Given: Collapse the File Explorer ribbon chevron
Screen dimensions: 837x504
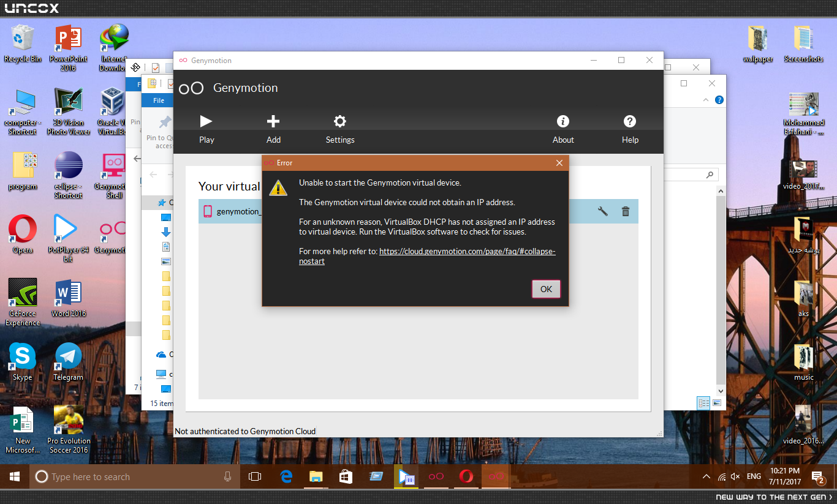Looking at the screenshot, I should (x=706, y=100).
